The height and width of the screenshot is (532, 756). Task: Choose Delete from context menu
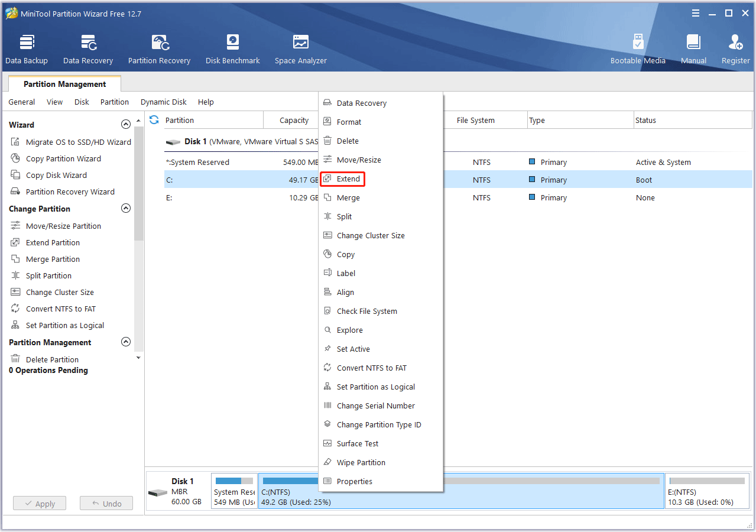381,141
